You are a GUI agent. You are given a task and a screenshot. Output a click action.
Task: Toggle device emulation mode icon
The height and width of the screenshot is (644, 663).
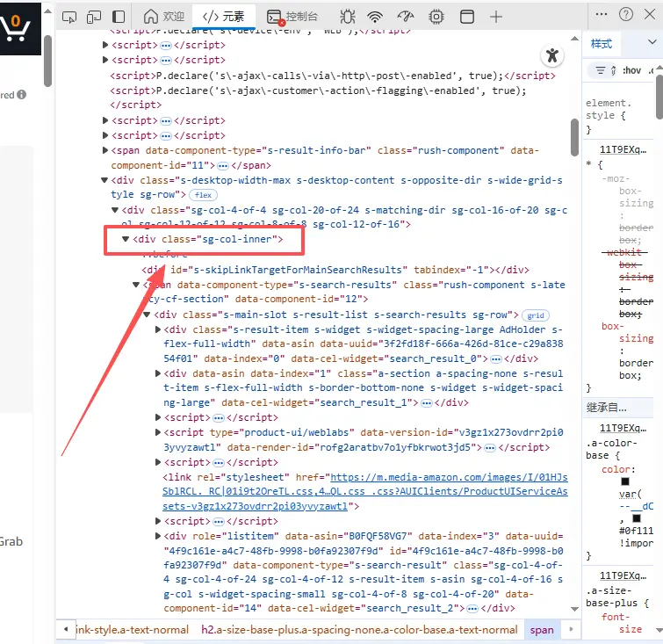(x=94, y=17)
